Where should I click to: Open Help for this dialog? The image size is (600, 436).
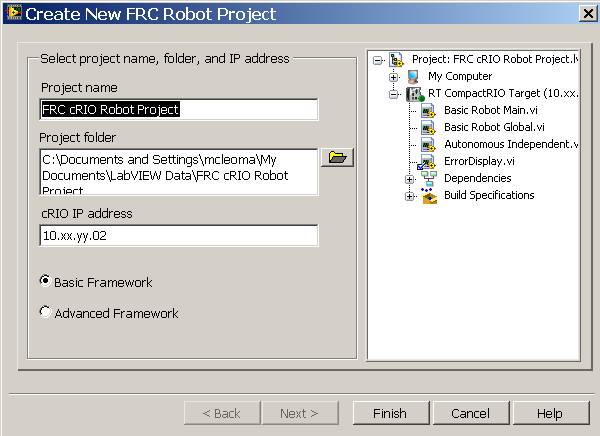pos(550,413)
